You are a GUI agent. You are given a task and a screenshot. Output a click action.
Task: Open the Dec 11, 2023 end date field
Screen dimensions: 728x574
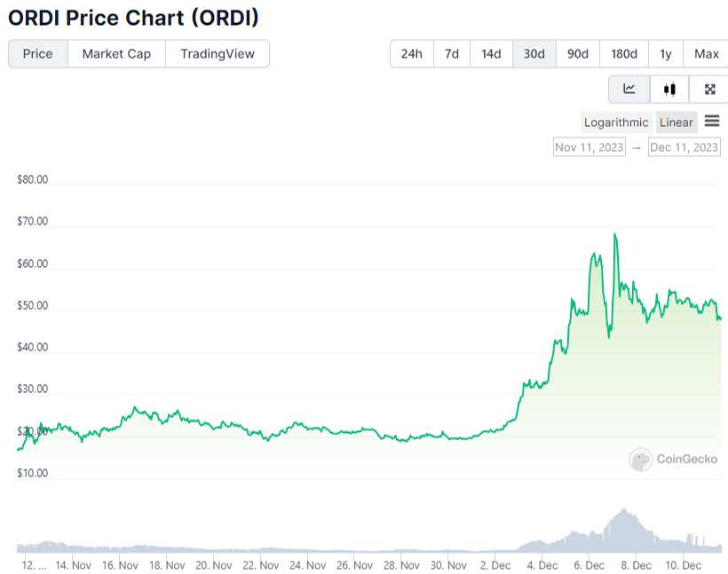tap(684, 147)
